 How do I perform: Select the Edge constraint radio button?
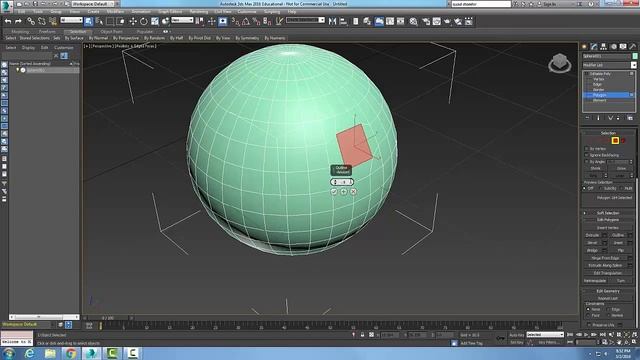[609, 309]
